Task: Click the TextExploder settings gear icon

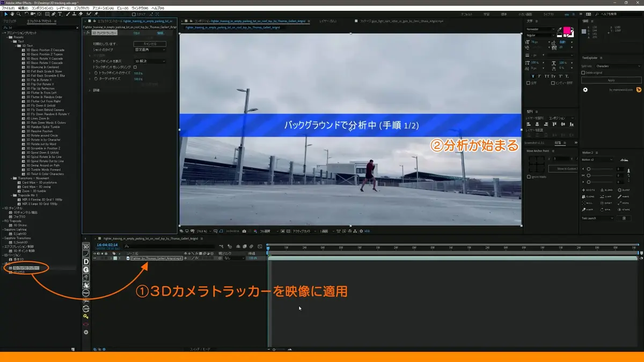Action: point(586,90)
